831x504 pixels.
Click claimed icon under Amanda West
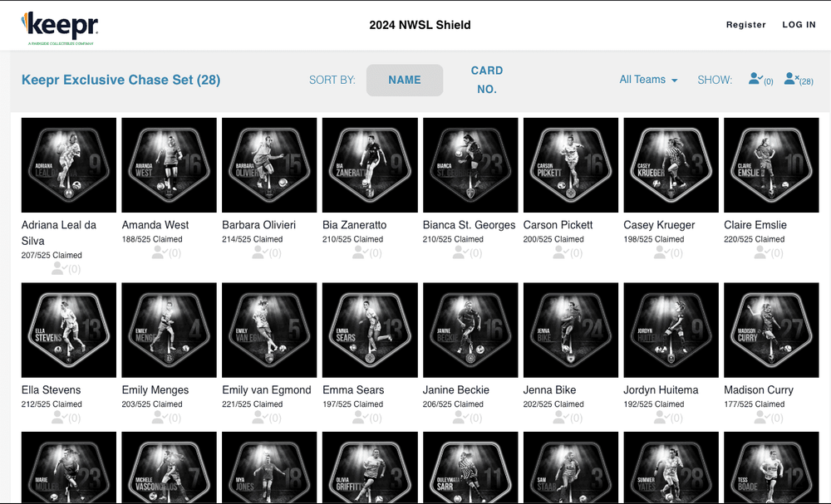tap(166, 253)
